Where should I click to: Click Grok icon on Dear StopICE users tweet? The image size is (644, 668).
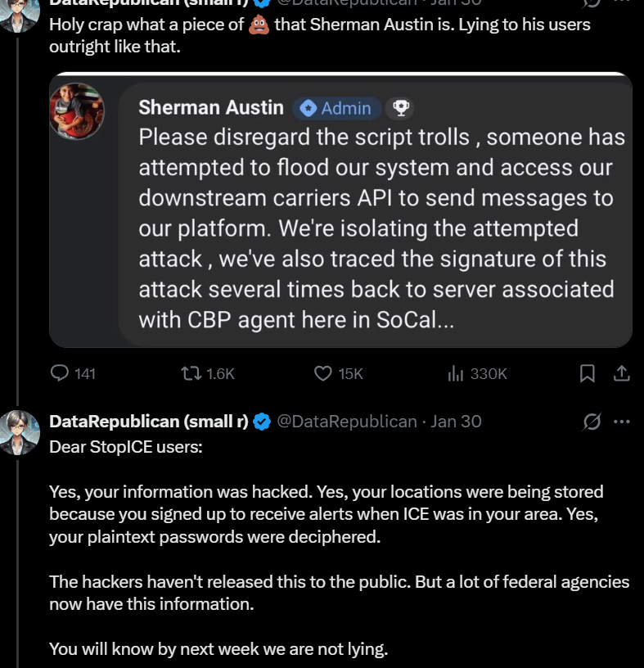pos(590,422)
